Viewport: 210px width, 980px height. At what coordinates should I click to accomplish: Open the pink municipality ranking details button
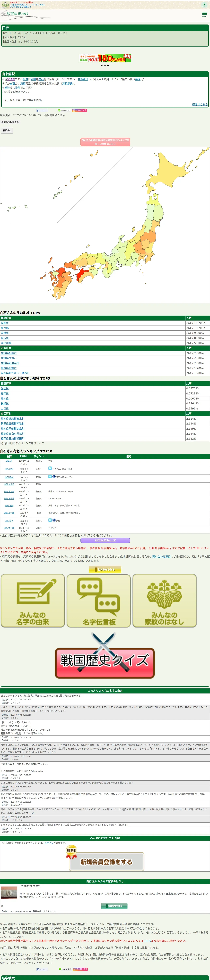(x=105, y=142)
